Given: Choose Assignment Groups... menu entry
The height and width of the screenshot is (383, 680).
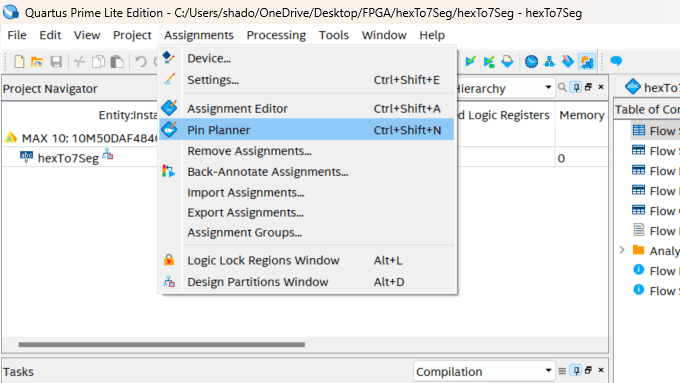Looking at the screenshot, I should point(307,232).
